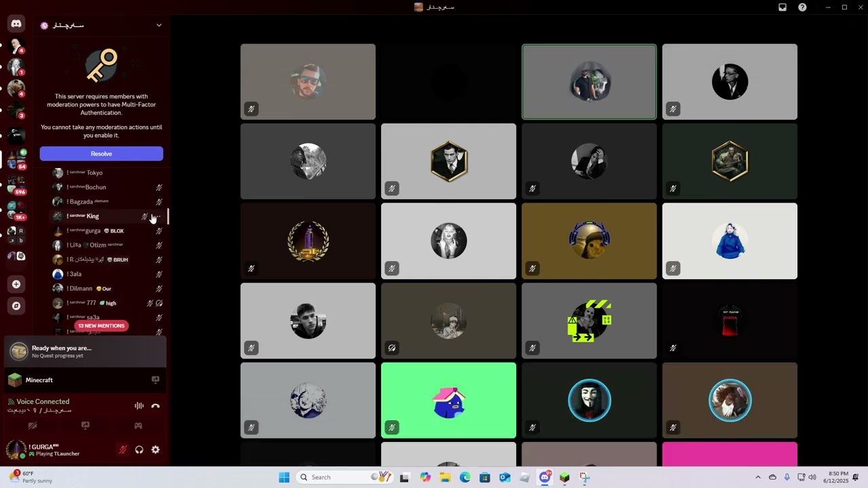This screenshot has height=488, width=868.
Task: Jump to 13 New Mentions
Action: coord(101,326)
